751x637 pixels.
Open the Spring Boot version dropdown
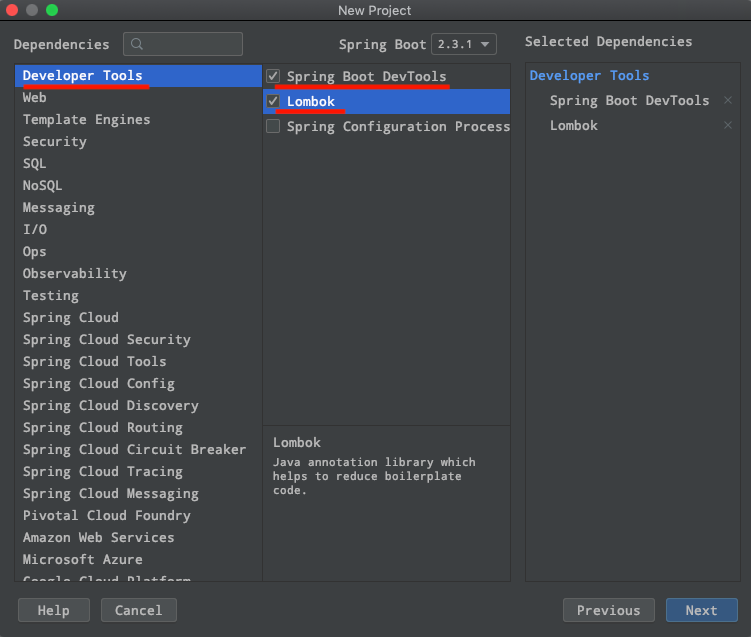464,44
